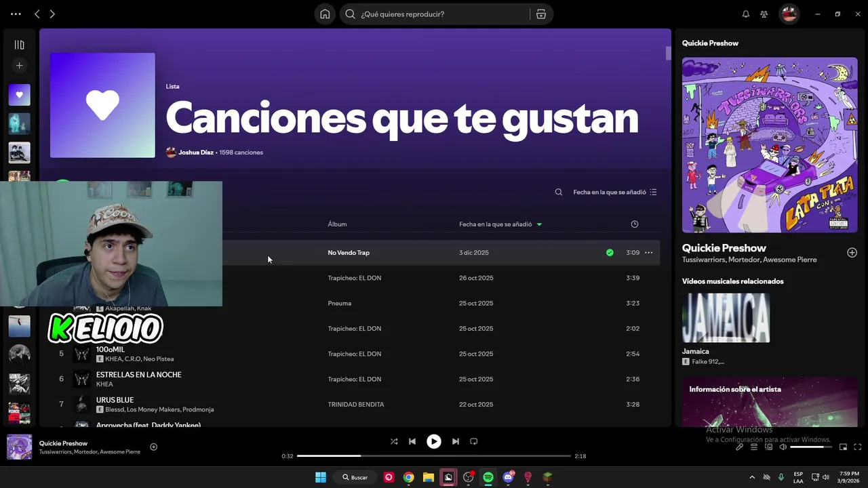Sort by 'Fecha en la que se añadió' column
This screenshot has width=868, height=488.
click(x=500, y=224)
